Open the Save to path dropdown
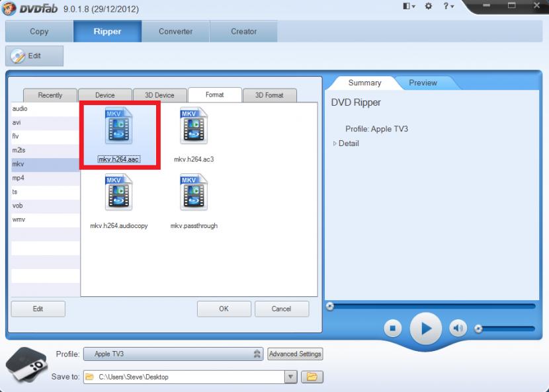Viewport: 549px width, 392px height. tap(290, 377)
